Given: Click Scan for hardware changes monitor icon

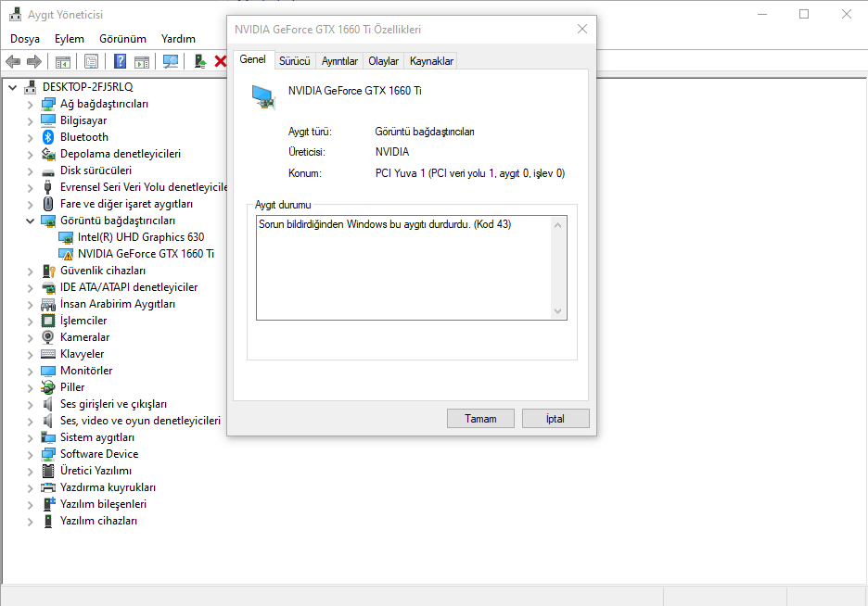Looking at the screenshot, I should point(171,61).
